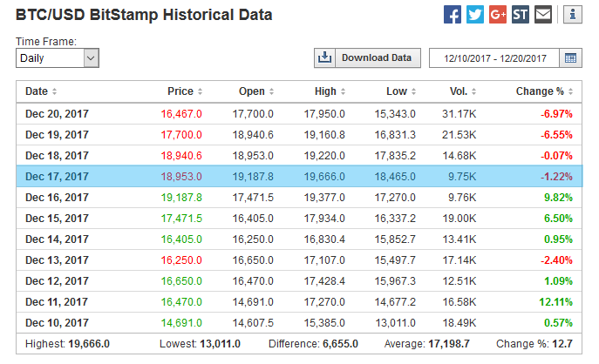Click the Lowest: 13,011.0 summary
This screenshot has height=364, width=599.
click(x=200, y=344)
